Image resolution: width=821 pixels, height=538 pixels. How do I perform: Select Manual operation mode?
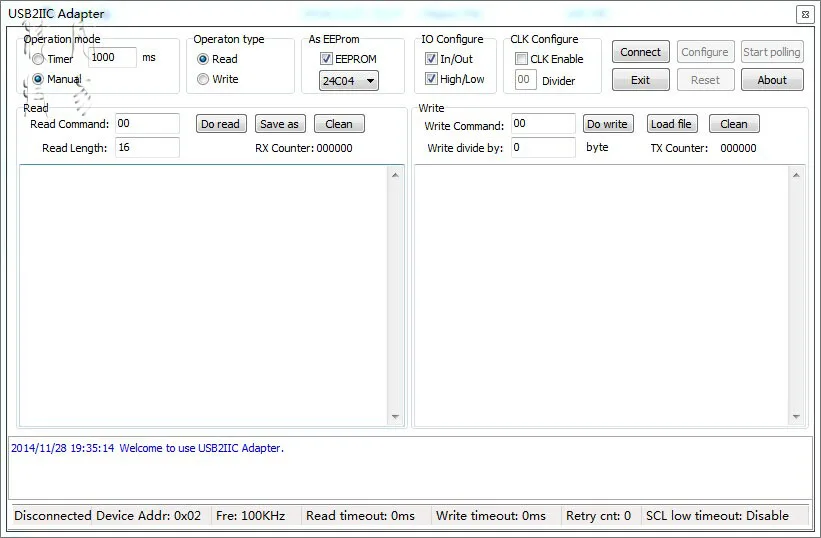[39, 79]
